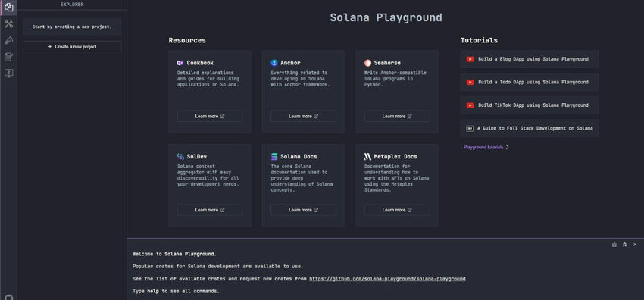Click 'Popular crates for Solana development' line
This screenshot has width=644, height=300.
pyautogui.click(x=218, y=267)
